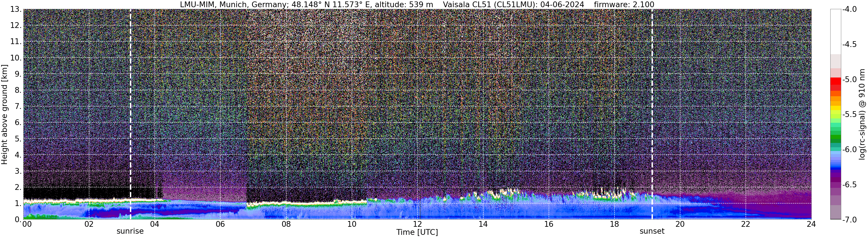Click the 'Time [UTC]' axis label

coord(417,232)
